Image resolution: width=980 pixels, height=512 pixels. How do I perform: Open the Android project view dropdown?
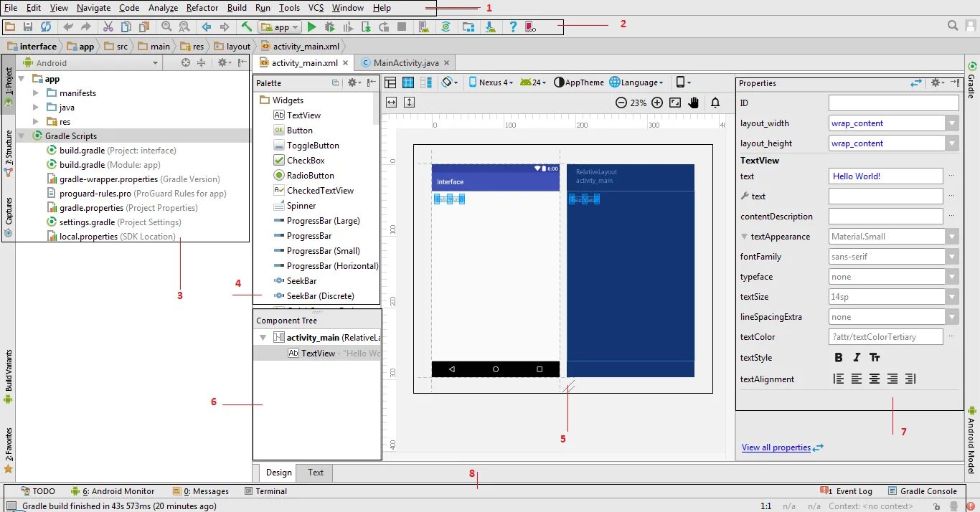point(90,63)
